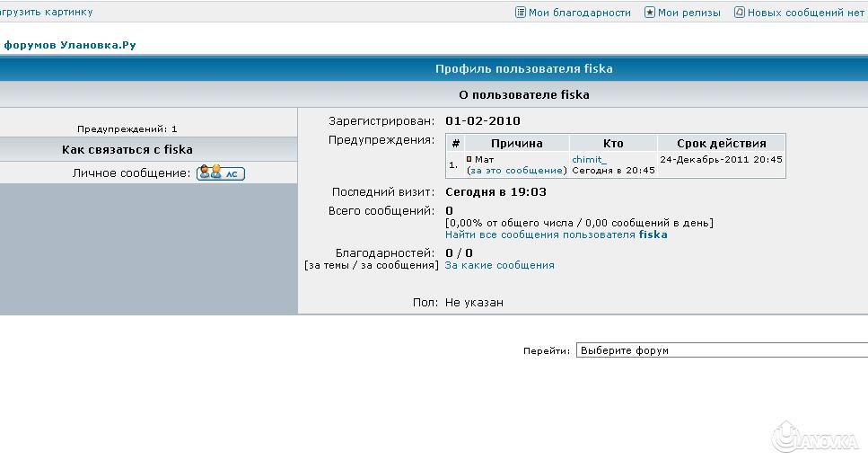The height and width of the screenshot is (460, 868).
Task: Click the 'Мои релизы' star icon
Action: [649, 13]
